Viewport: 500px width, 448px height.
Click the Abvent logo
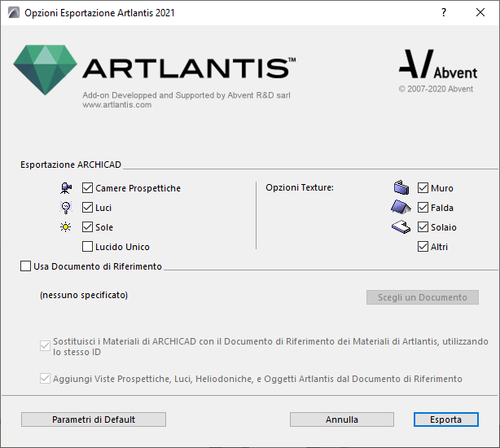[438, 64]
